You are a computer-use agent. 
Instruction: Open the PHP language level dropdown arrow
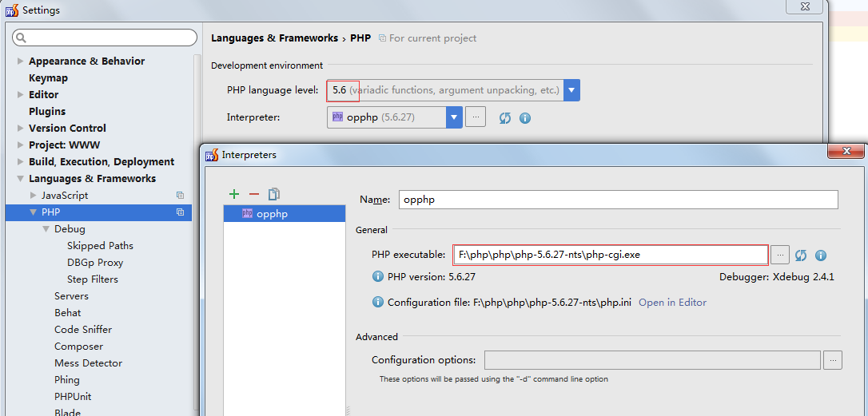point(571,89)
